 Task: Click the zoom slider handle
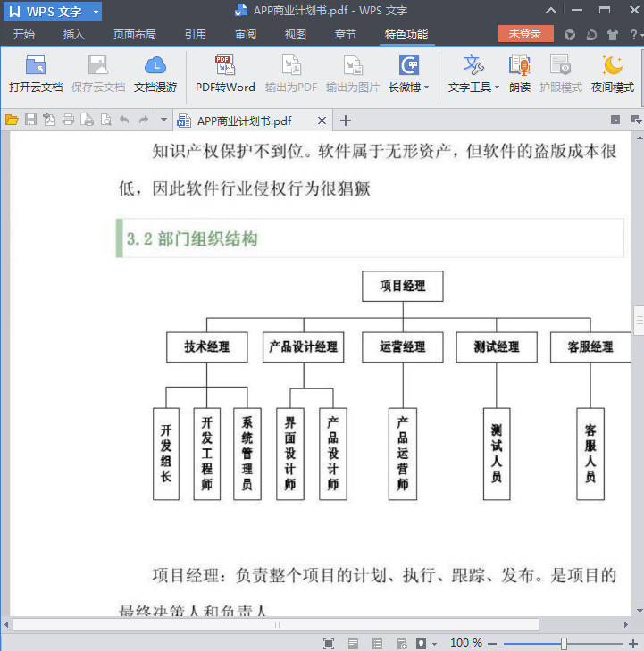564,644
